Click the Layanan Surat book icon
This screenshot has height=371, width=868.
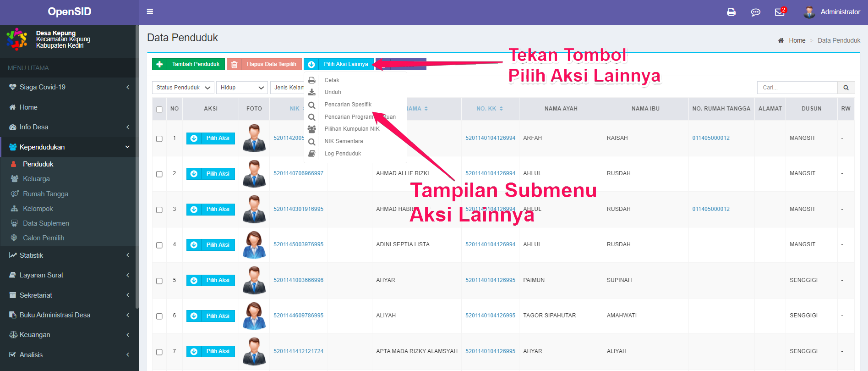(x=13, y=275)
